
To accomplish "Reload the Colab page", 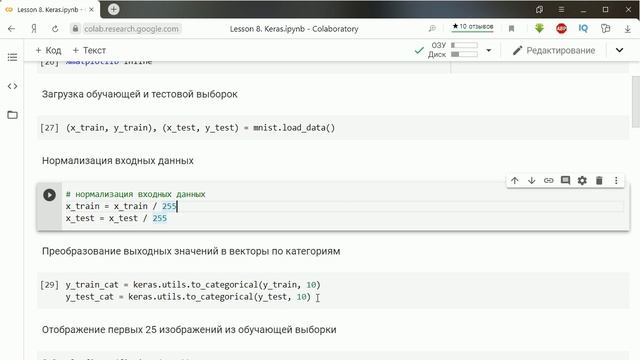I will point(55,29).
